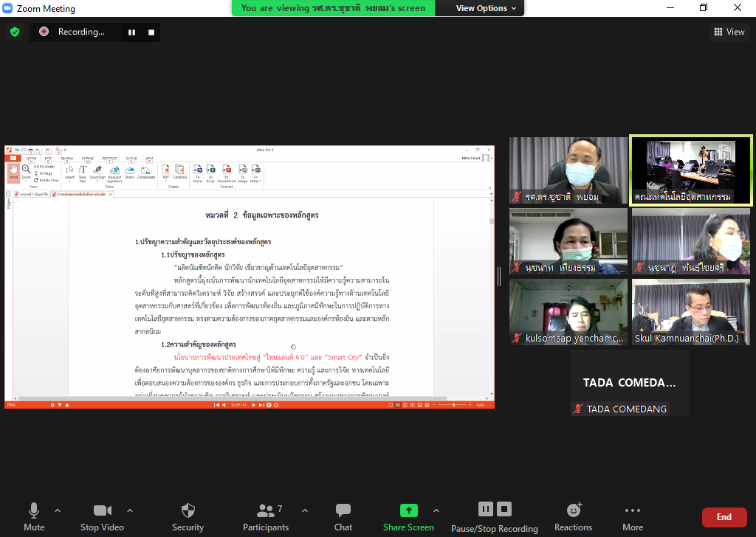This screenshot has width=756, height=537.
Task: Expand video options arrow next to Stop Video
Action: tap(130, 510)
